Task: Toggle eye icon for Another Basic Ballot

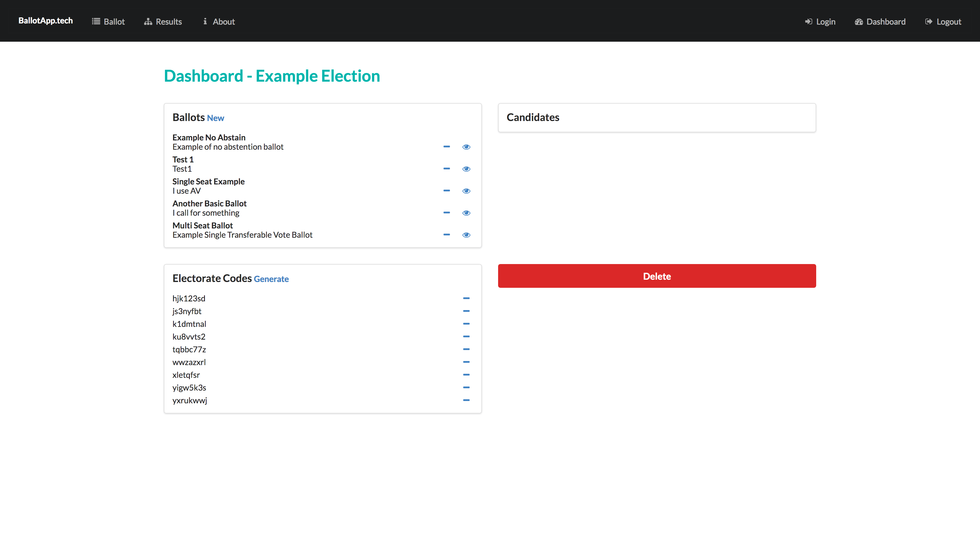Action: [466, 213]
